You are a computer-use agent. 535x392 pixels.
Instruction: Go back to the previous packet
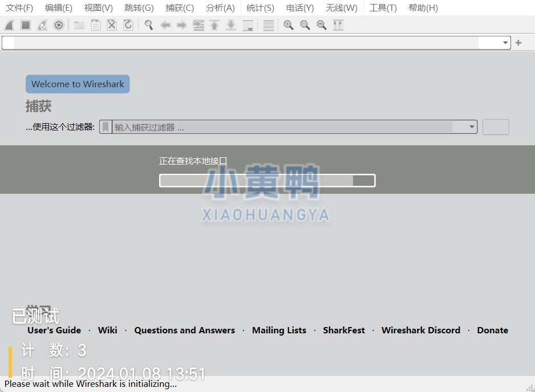tap(165, 25)
